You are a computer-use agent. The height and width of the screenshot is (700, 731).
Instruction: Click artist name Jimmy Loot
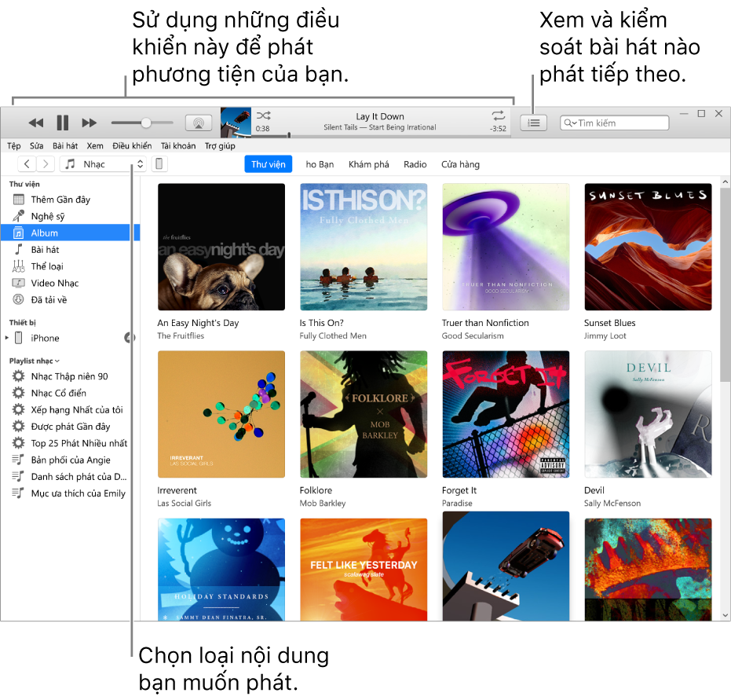(x=605, y=335)
